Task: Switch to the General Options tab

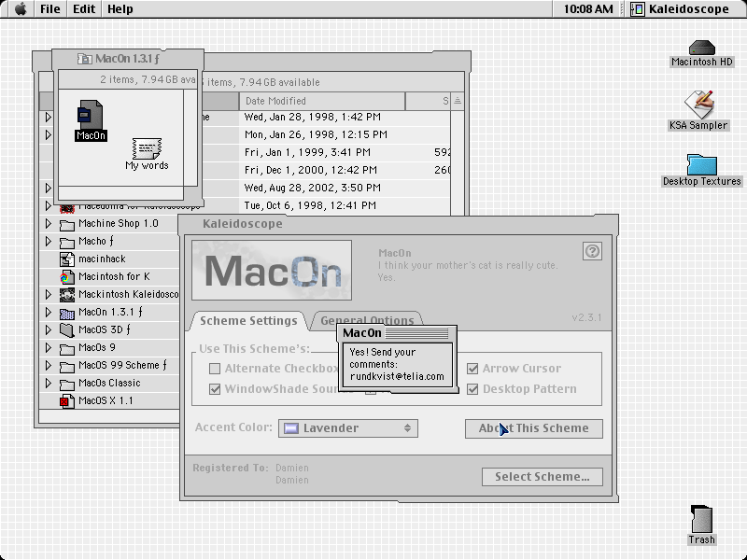Action: 367,320
